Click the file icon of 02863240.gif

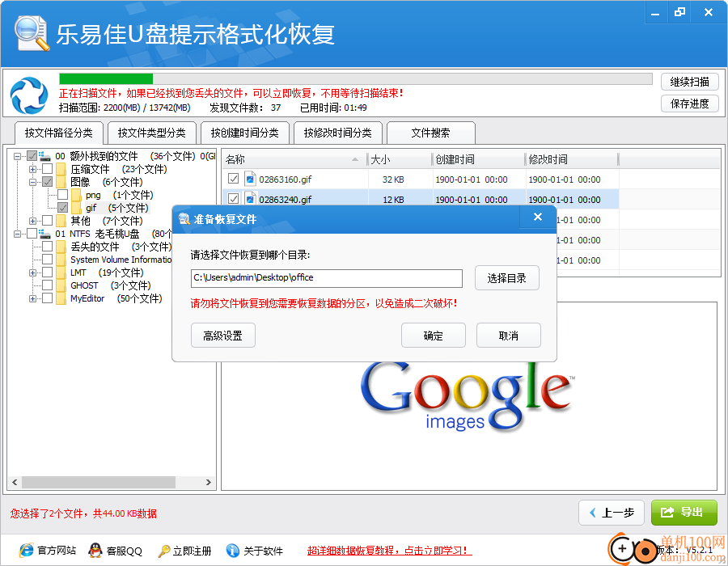(250, 199)
